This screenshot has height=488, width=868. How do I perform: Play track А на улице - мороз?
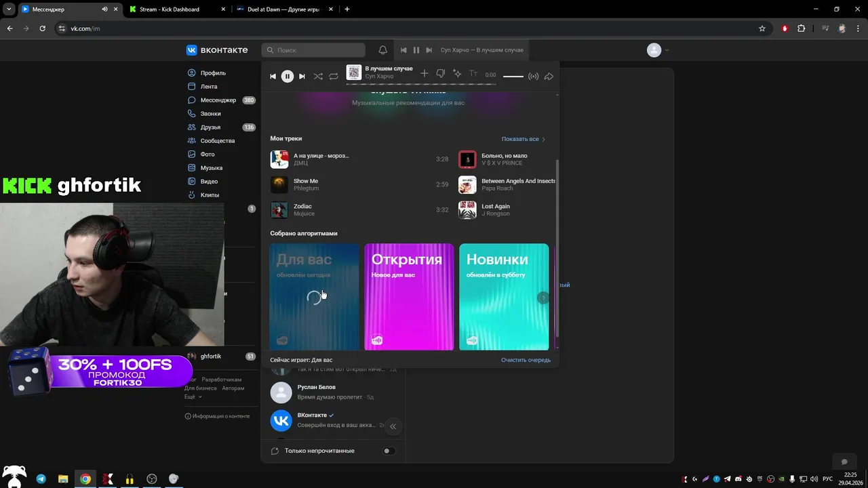pyautogui.click(x=359, y=159)
